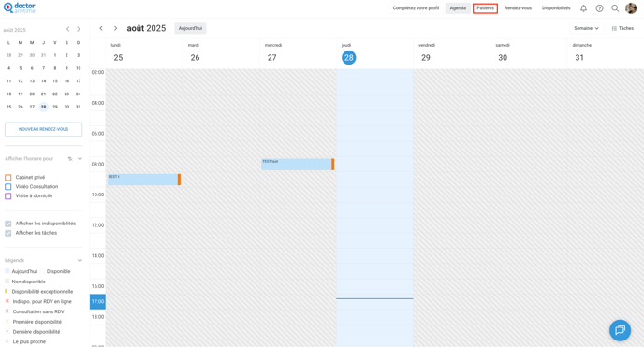Viewport: 644px width, 347px height.
Task: Toggle Vidéo Consultation checkbox
Action: coord(8,187)
